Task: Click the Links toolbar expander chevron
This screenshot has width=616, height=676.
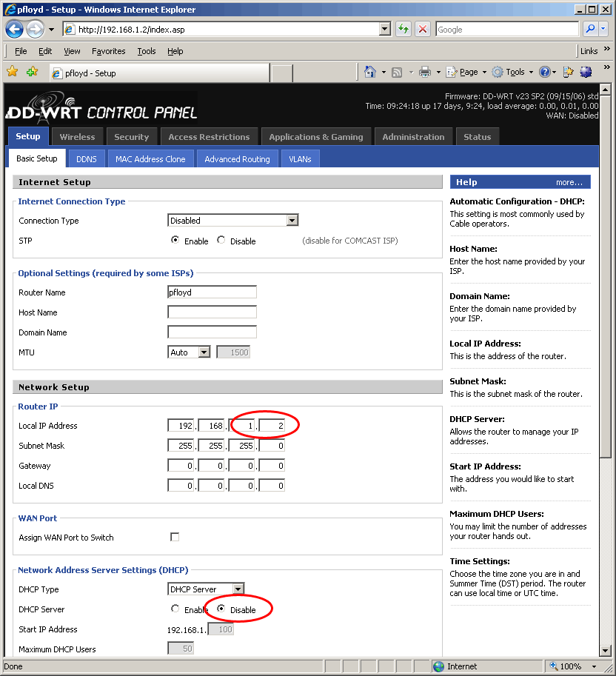Action: [607, 49]
